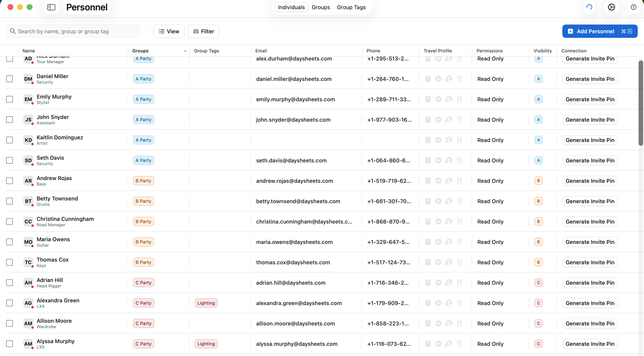Click the refresh spinner icon

point(589,7)
